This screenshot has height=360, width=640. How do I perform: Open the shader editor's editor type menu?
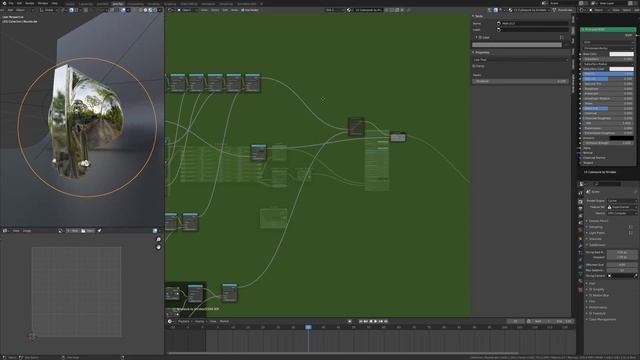pyautogui.click(x=171, y=10)
